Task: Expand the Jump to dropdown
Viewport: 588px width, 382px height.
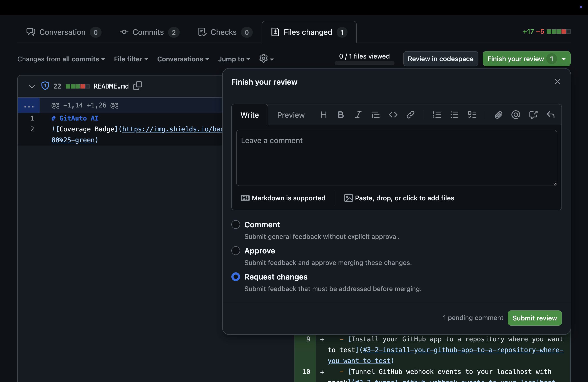Action: 234,58
